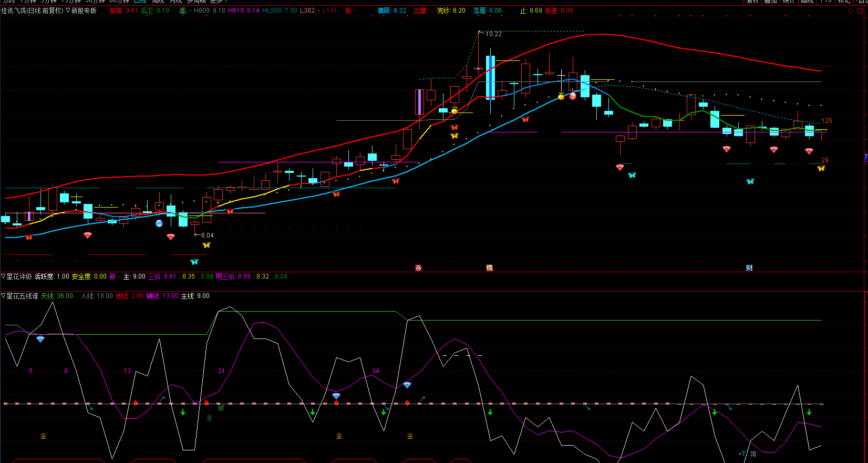Click the +T marker in the lower panel
The width and height of the screenshot is (868, 463).
(x=742, y=454)
